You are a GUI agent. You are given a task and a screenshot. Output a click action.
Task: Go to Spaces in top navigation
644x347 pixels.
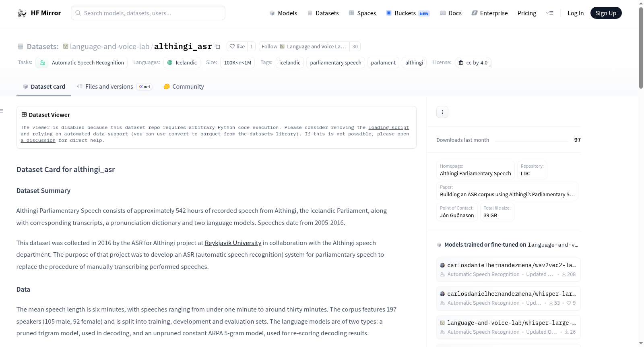pos(363,13)
